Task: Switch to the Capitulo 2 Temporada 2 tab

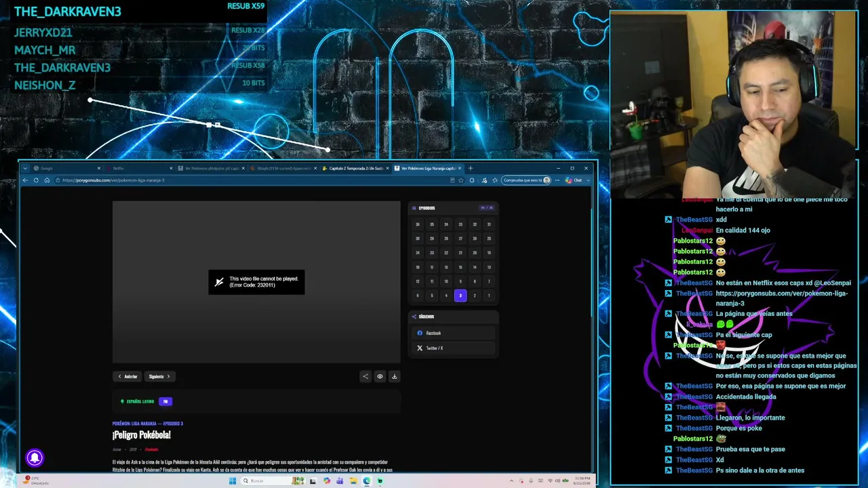Action: tap(356, 168)
